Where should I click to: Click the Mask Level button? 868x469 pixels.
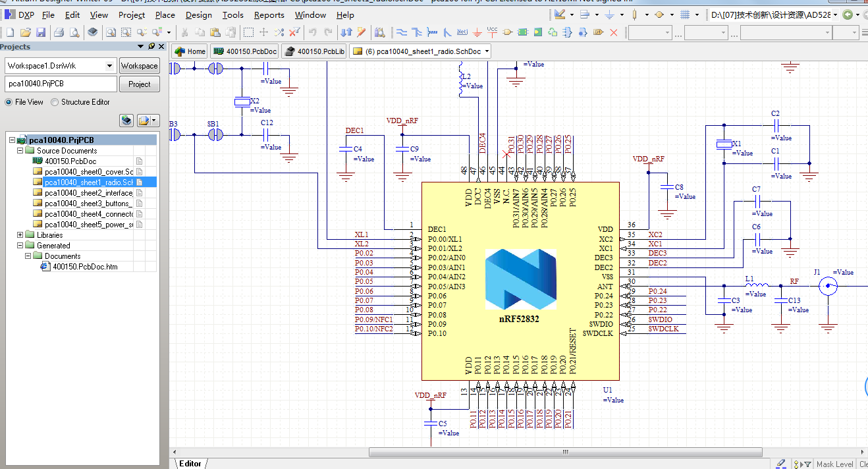[834, 464]
